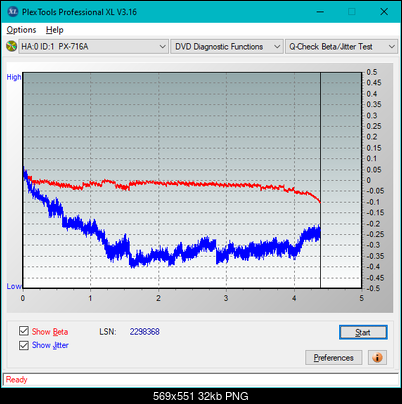Open the Options menu
This screenshot has height=404, width=402.
(21, 30)
